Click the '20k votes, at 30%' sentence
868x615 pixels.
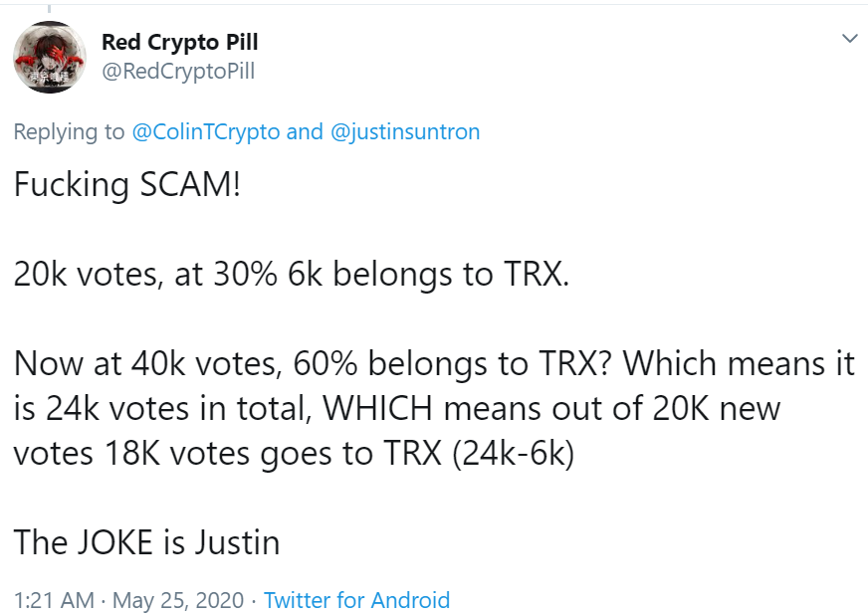(x=292, y=274)
